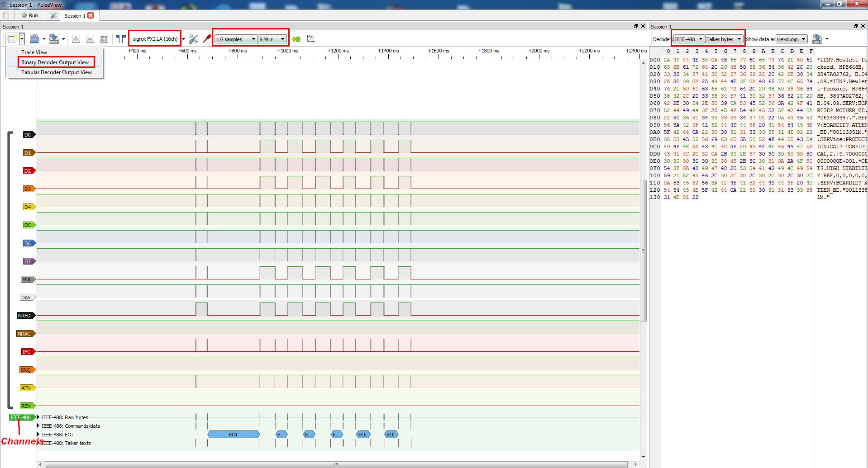Switch to the Session 1 tab

[75, 15]
